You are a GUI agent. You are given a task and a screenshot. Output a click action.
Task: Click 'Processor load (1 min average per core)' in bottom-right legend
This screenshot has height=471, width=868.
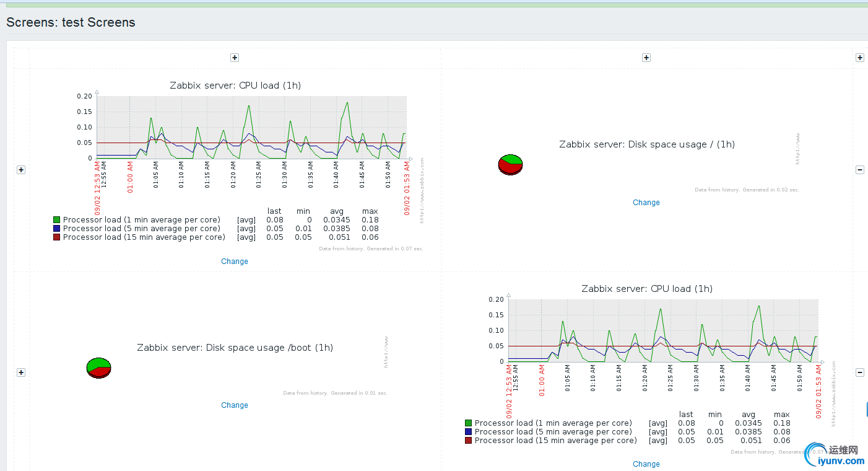[553, 423]
